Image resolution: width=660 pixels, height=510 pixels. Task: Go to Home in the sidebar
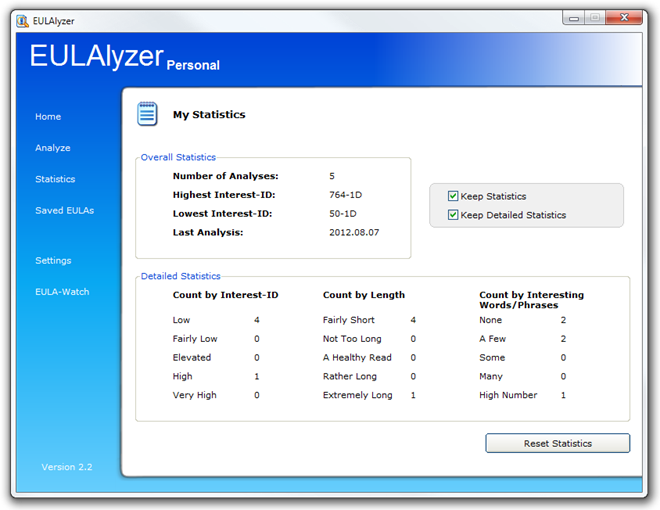coord(48,117)
